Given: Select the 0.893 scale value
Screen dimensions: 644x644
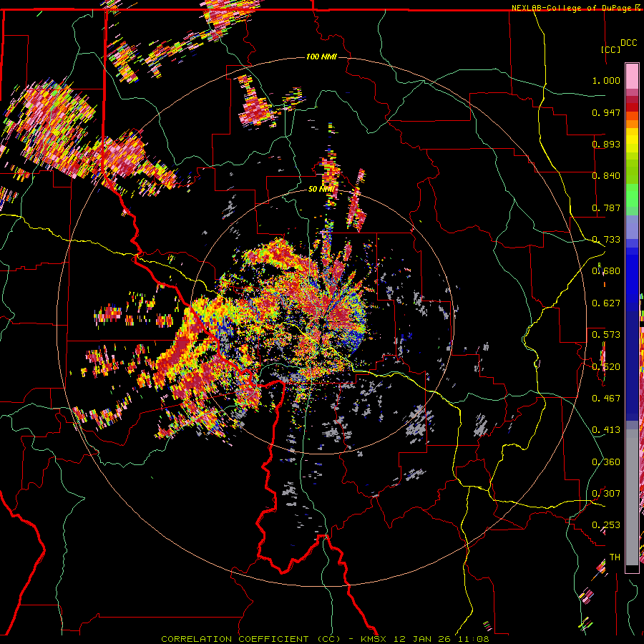Looking at the screenshot, I should pos(606,144).
